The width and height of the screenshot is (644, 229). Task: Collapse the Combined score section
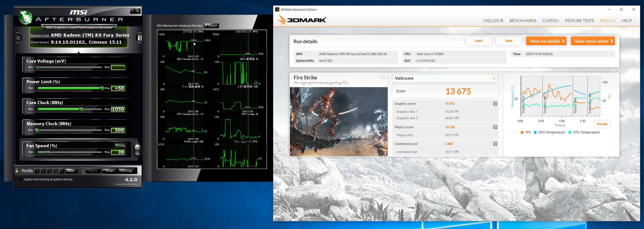[495, 144]
